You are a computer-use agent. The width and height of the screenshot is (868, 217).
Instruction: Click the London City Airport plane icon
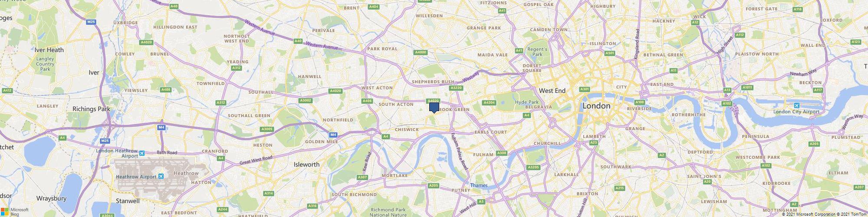point(797,105)
